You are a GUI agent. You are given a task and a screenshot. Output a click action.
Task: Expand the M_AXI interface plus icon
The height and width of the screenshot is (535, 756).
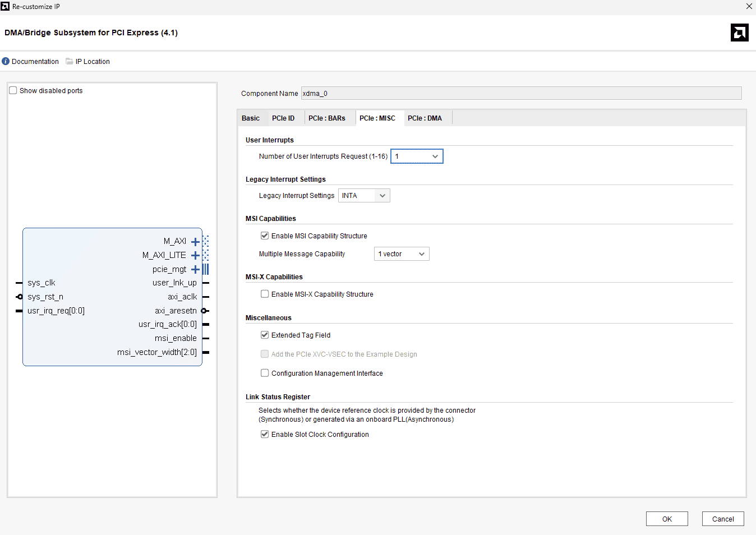tap(195, 242)
